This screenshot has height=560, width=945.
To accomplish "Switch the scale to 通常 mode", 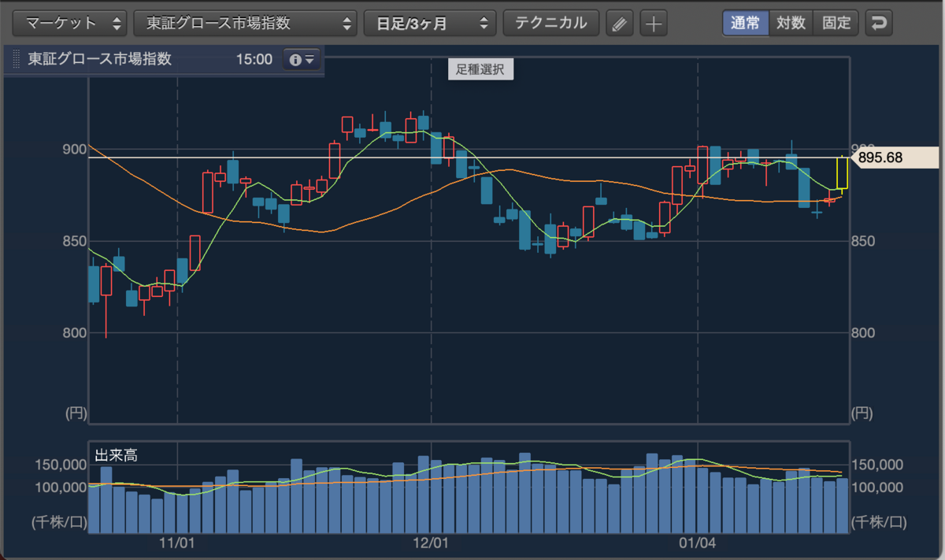I will [745, 23].
